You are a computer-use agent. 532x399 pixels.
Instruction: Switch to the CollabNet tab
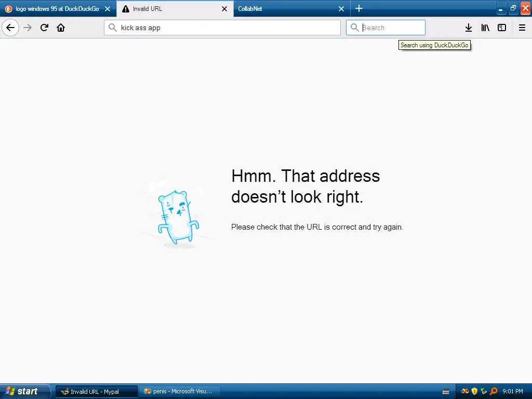pyautogui.click(x=291, y=8)
